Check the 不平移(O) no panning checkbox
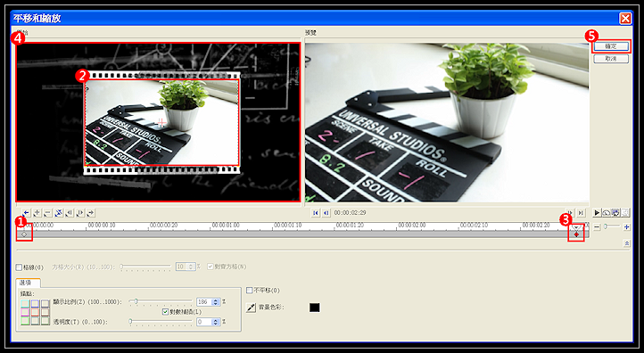The image size is (644, 353). (x=249, y=291)
